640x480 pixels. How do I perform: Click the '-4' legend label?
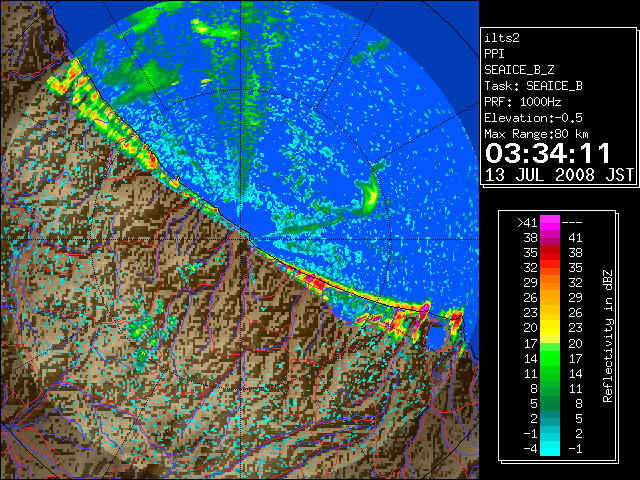530,448
